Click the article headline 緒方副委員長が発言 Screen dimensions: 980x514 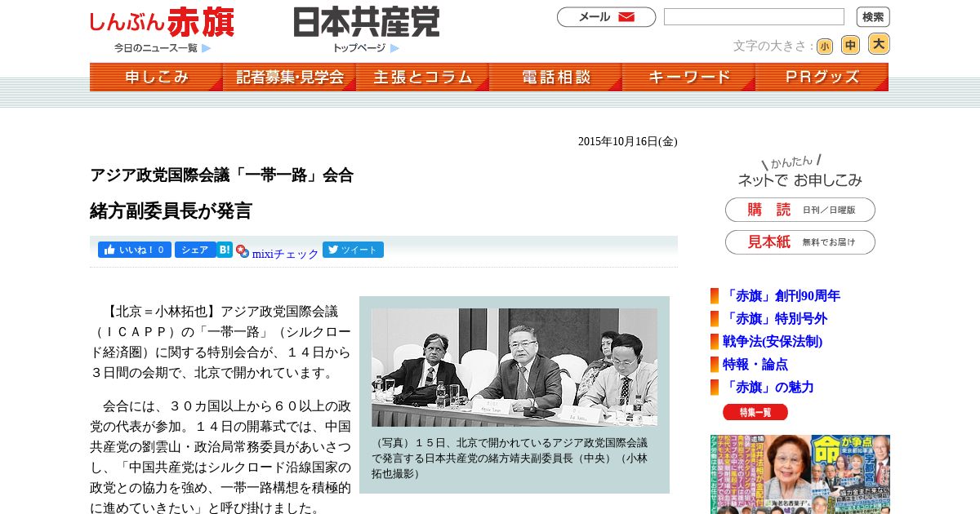pyautogui.click(x=171, y=210)
